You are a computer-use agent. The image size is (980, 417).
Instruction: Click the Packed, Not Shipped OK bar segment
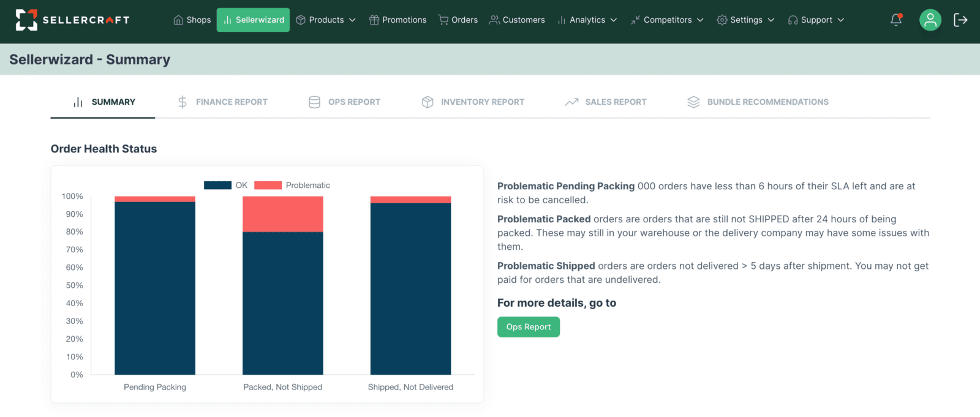click(283, 304)
